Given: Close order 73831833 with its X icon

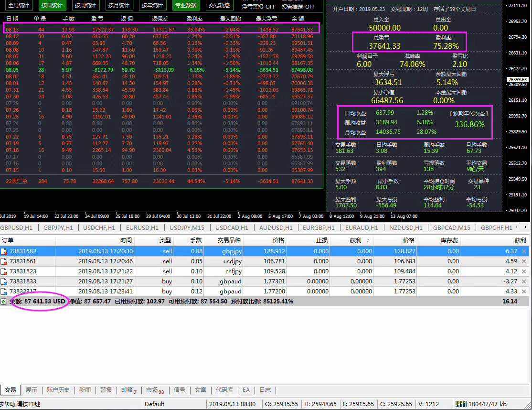Looking at the screenshot, I should pyautogui.click(x=524, y=281).
